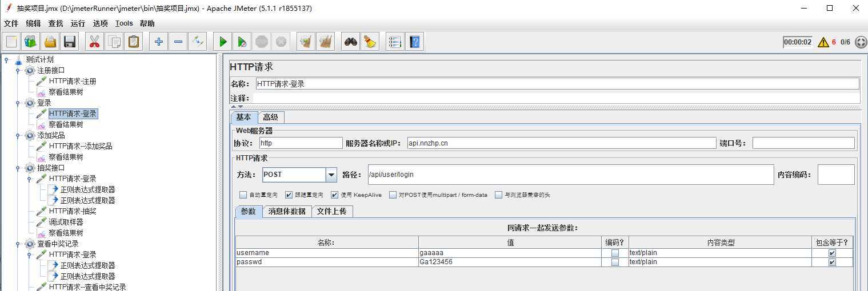Collapse the 添加奖品 thread group handle

pyautogui.click(x=18, y=136)
